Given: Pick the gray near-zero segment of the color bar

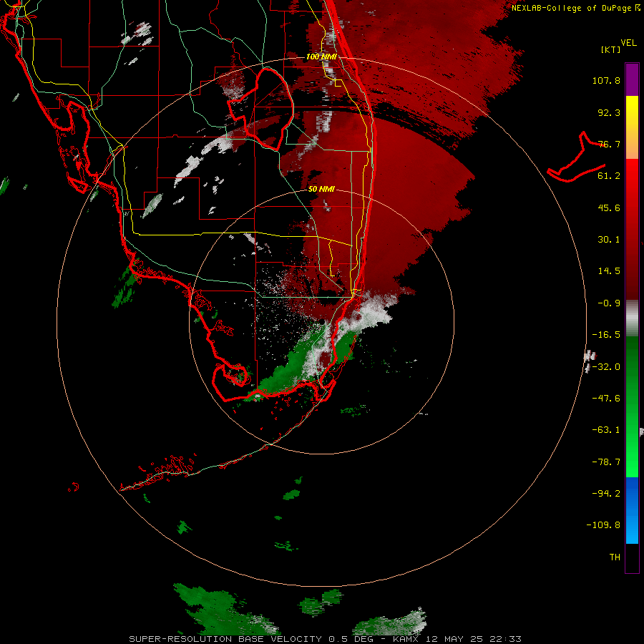Looking at the screenshot, I should coord(632,318).
